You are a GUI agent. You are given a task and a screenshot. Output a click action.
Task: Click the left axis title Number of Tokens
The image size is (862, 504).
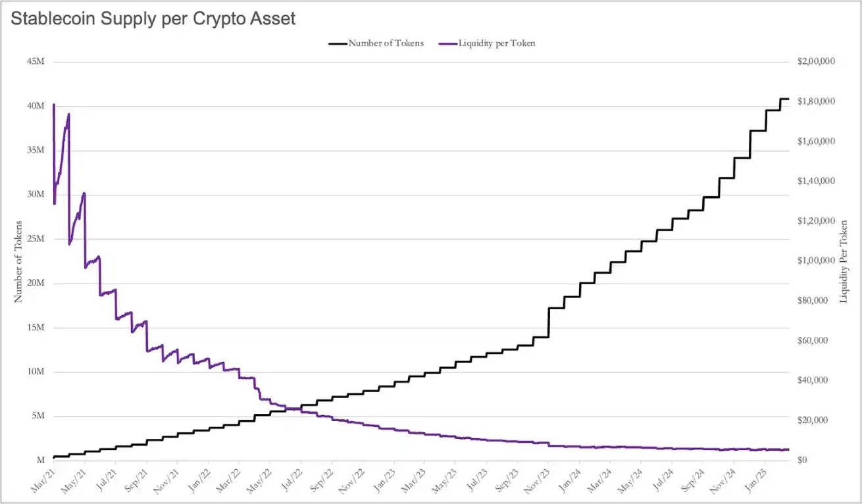click(18, 261)
